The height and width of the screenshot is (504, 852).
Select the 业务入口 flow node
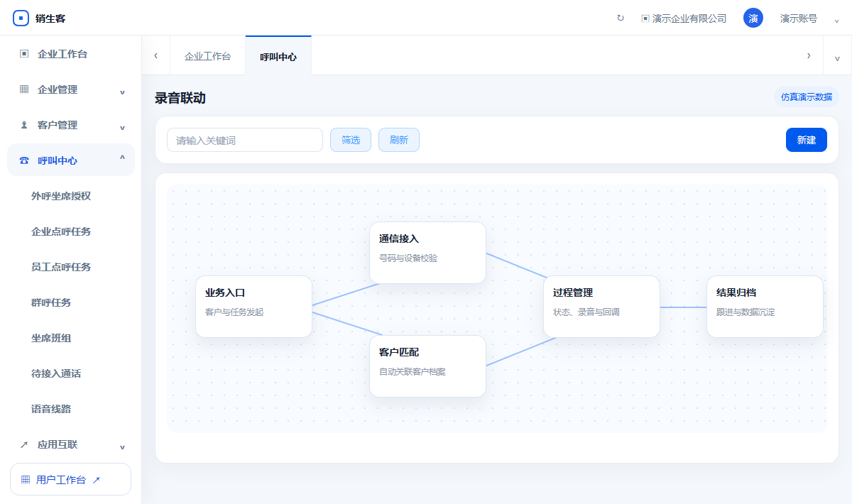(x=254, y=307)
